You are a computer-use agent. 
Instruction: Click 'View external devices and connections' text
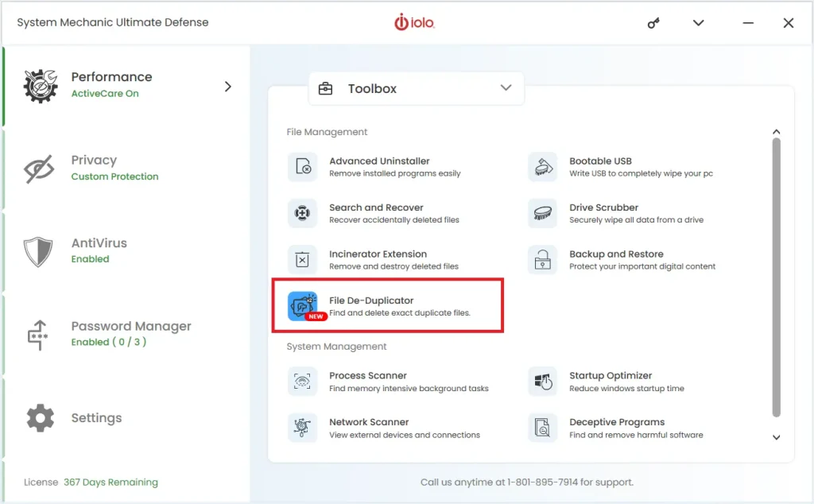pos(405,435)
